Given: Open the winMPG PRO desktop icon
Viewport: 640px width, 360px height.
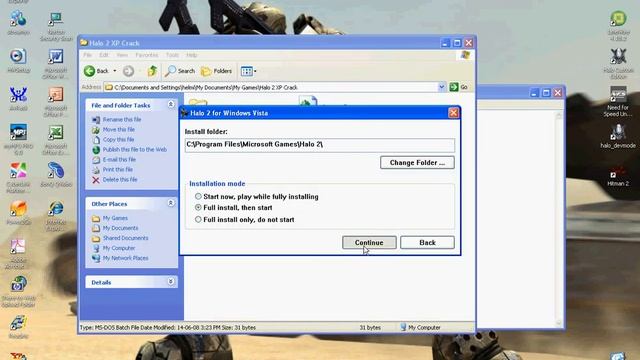Looking at the screenshot, I should tap(18, 140).
